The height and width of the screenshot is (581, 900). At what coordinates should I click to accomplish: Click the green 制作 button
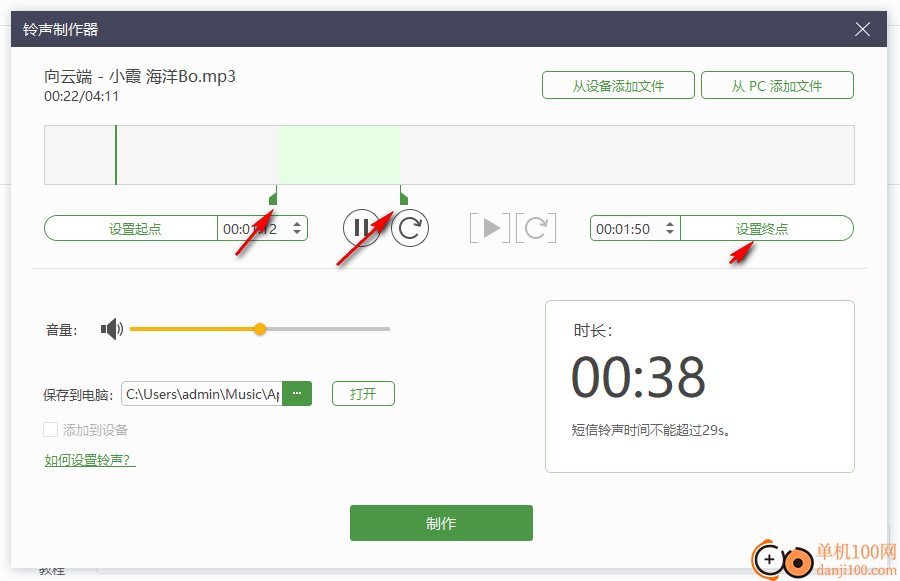click(x=441, y=523)
